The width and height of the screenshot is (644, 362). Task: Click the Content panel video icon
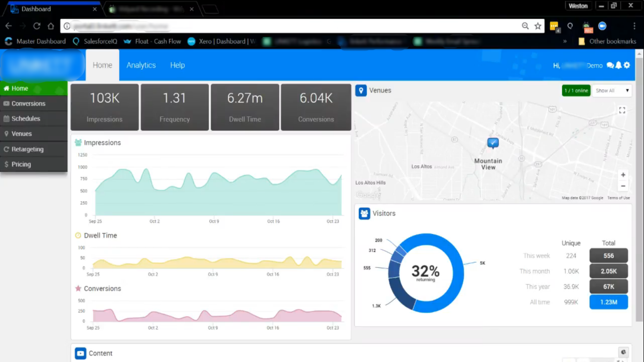click(x=80, y=353)
